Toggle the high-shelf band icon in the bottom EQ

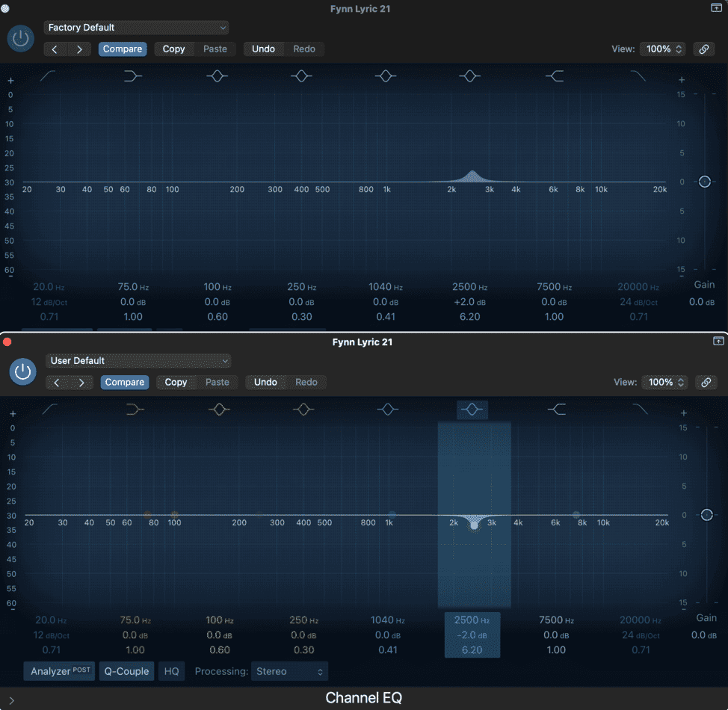pyautogui.click(x=556, y=409)
